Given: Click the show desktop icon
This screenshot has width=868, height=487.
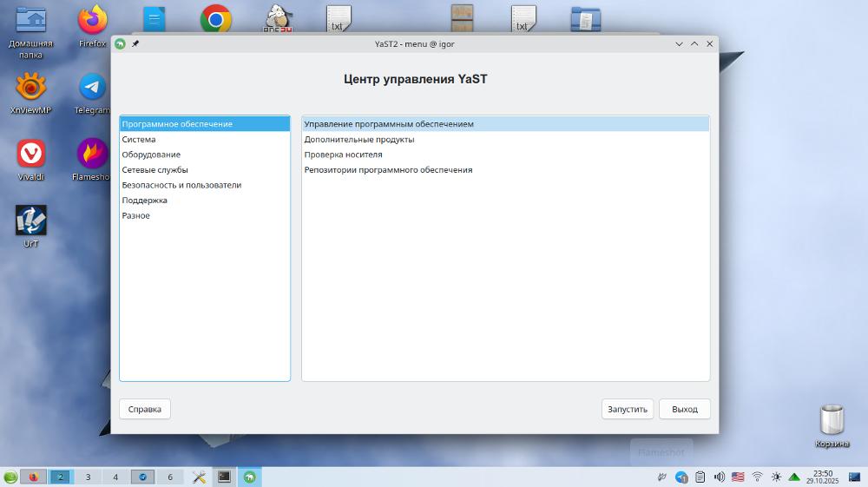Looking at the screenshot, I should pyautogui.click(x=855, y=477).
